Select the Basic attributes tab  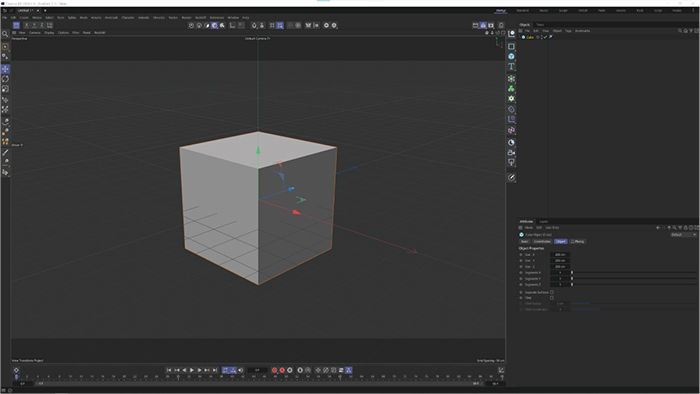click(x=525, y=241)
